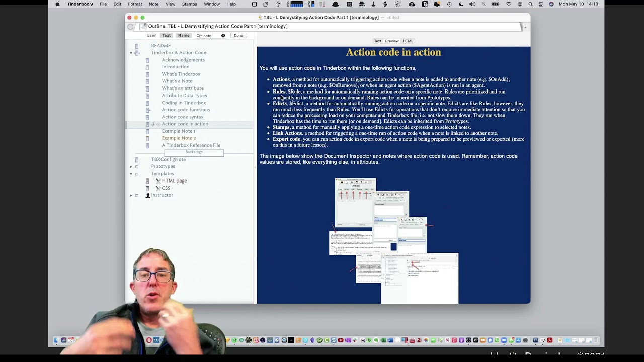Click the Wi-Fi status icon

508,4
